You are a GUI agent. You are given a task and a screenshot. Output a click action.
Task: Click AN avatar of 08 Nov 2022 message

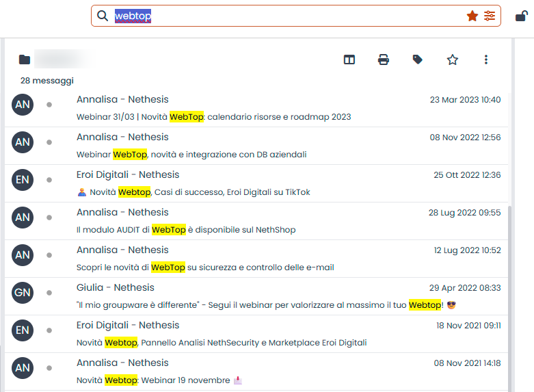pyautogui.click(x=23, y=142)
